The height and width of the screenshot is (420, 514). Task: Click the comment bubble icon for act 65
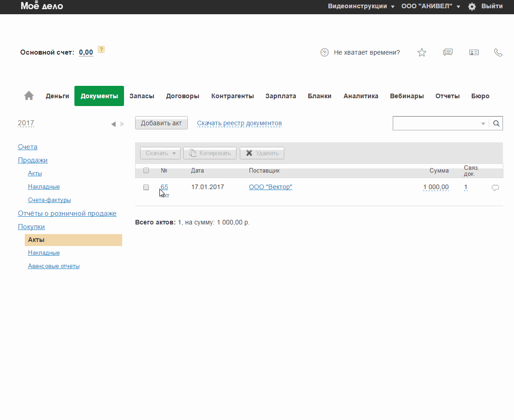coord(495,187)
